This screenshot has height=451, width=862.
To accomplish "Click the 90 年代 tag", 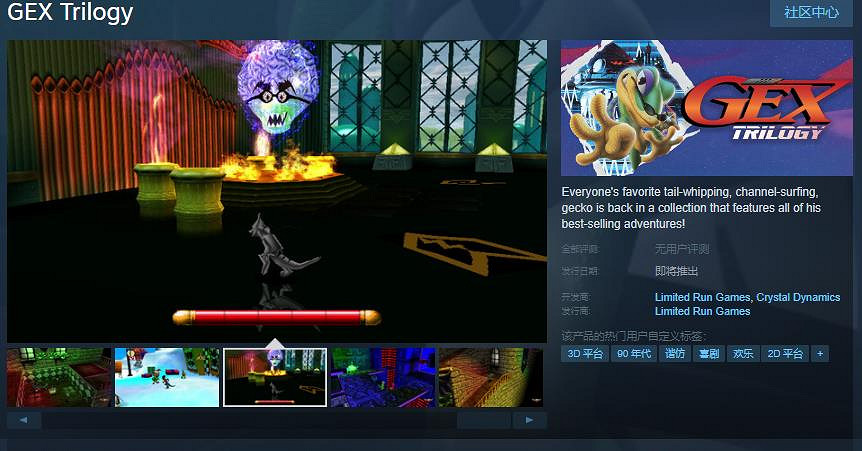I will (635, 353).
